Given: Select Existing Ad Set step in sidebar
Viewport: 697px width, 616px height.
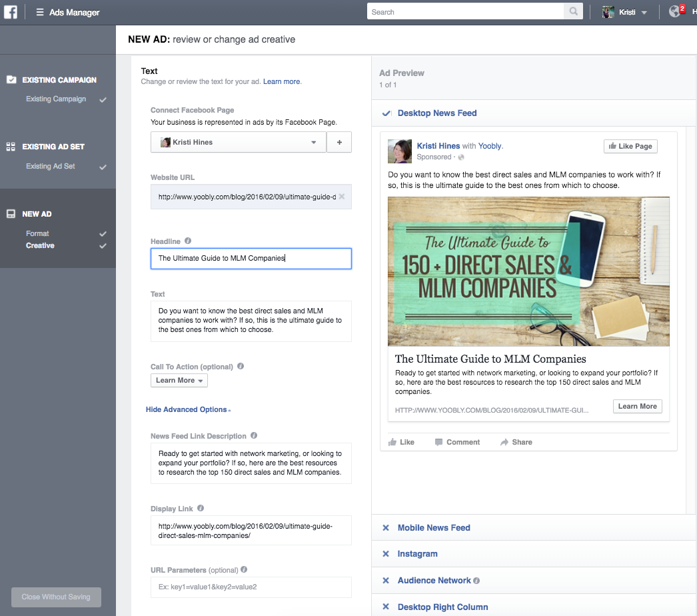Looking at the screenshot, I should tap(50, 166).
